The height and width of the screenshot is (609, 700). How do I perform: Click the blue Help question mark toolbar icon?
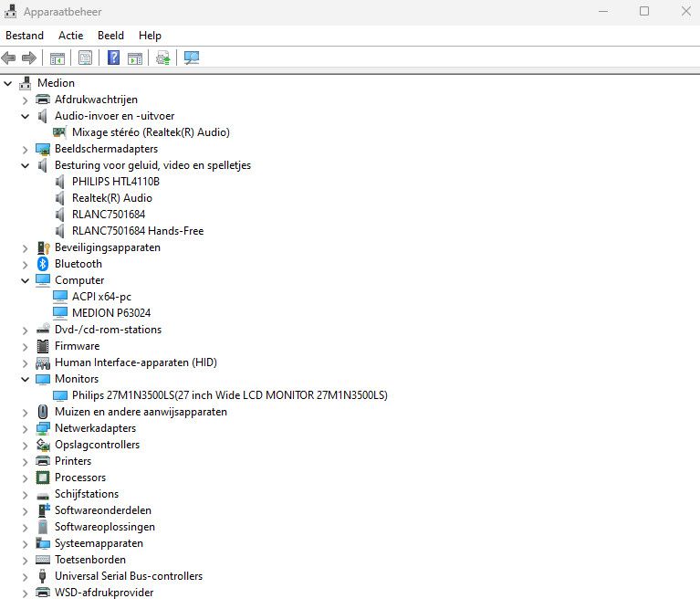(x=114, y=58)
